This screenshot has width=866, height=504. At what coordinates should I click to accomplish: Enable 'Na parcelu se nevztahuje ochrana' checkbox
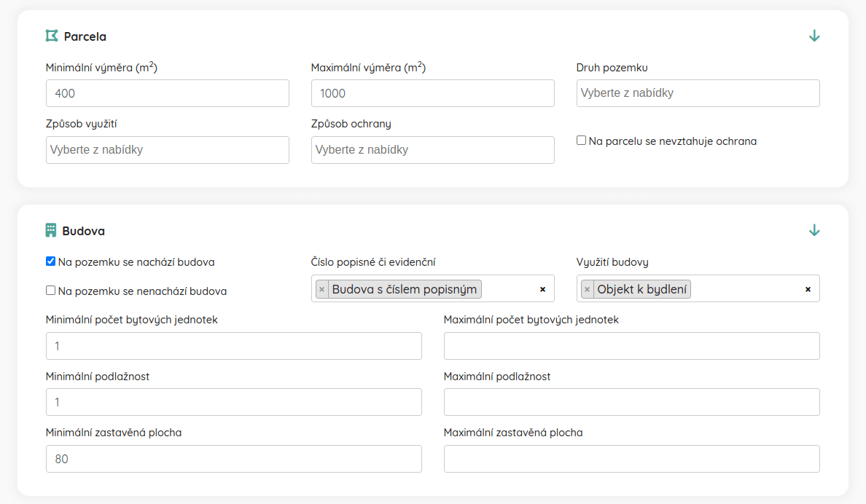tap(581, 141)
